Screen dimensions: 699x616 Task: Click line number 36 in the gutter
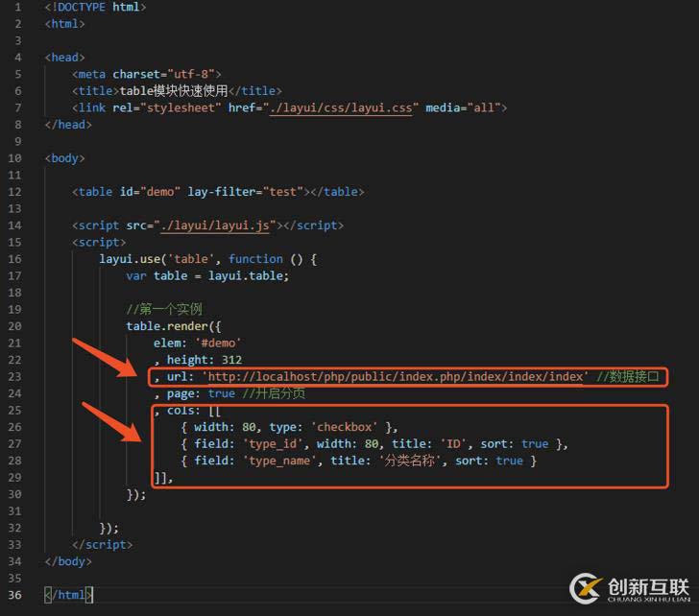(x=14, y=595)
